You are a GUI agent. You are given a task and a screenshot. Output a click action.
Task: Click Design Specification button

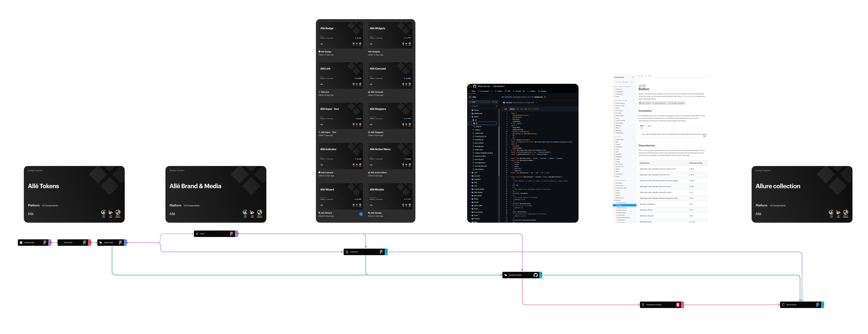coord(660,103)
